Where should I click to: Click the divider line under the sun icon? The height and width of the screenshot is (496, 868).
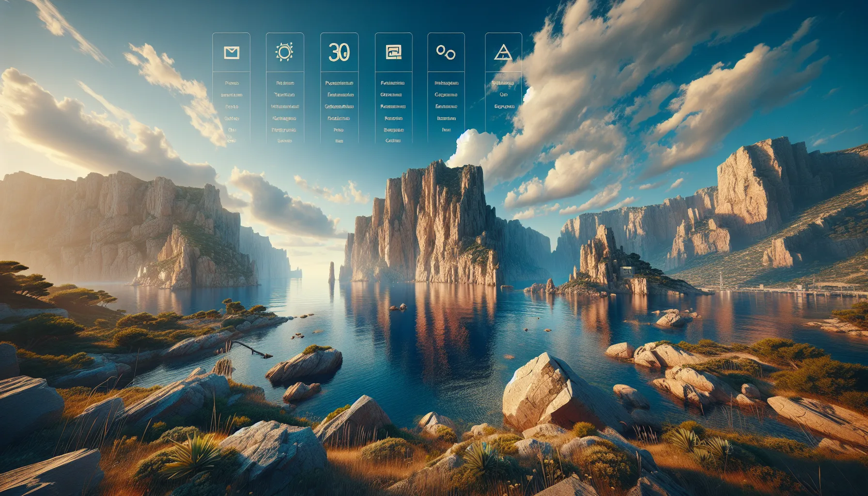point(285,72)
